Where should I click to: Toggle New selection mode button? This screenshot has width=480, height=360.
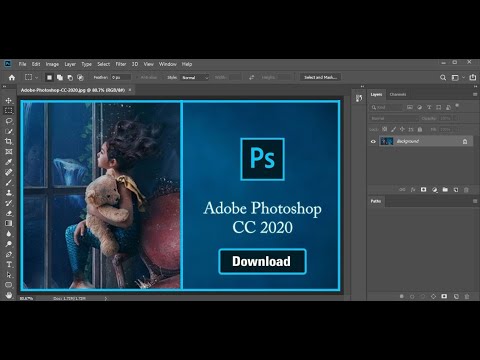pos(49,78)
